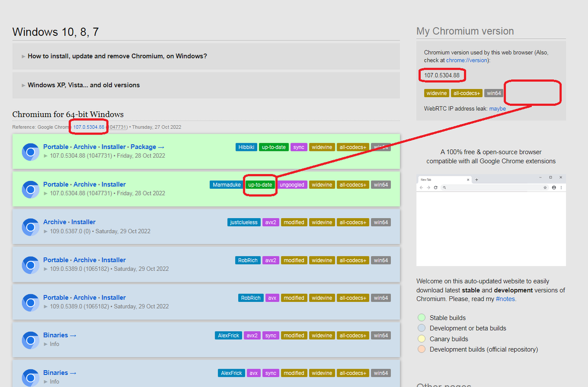Click the ungoogled tag in Marmaduke row

[x=292, y=185]
